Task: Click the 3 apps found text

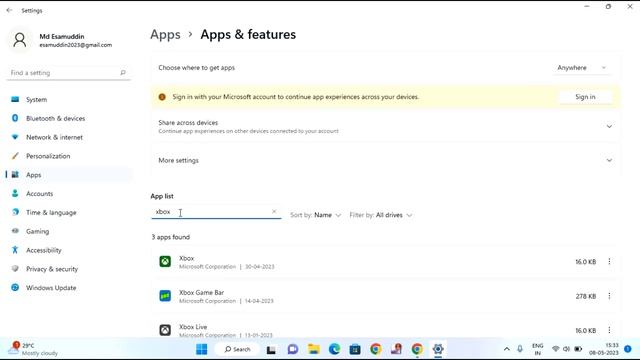Action: (x=171, y=237)
